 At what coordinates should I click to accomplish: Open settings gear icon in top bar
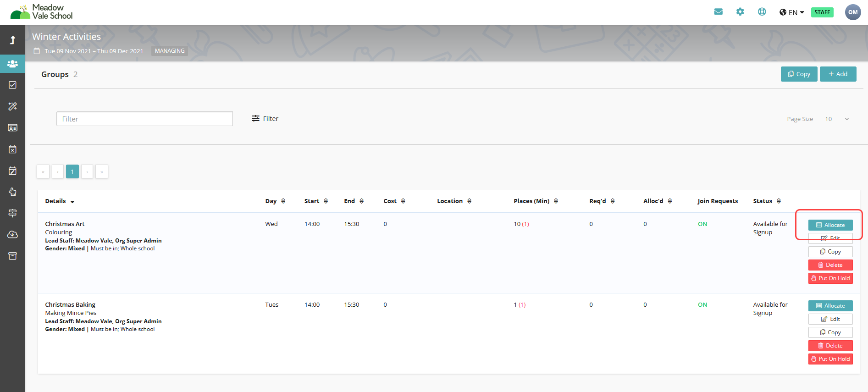pos(740,12)
